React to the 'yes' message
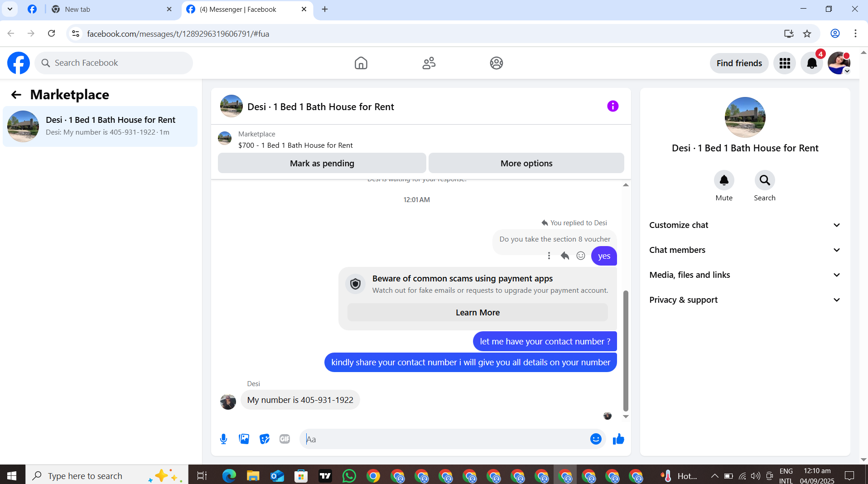 [x=581, y=256]
